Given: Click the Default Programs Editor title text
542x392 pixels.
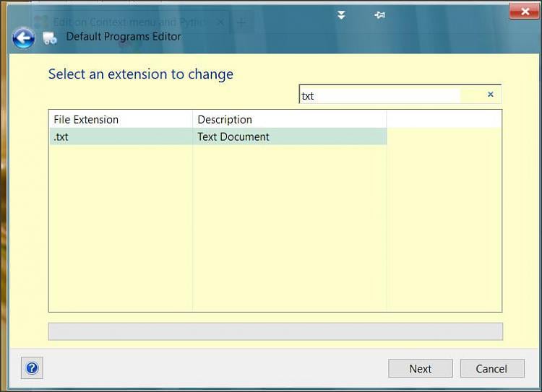Looking at the screenshot, I should click(124, 36).
